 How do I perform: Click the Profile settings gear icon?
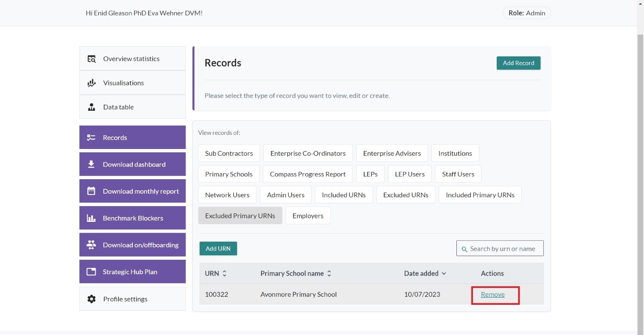[91, 299]
